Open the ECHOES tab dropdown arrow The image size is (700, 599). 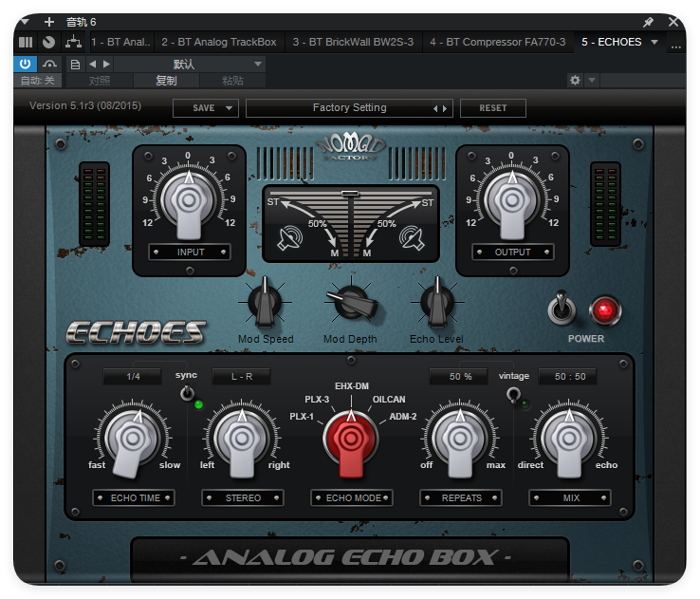654,42
